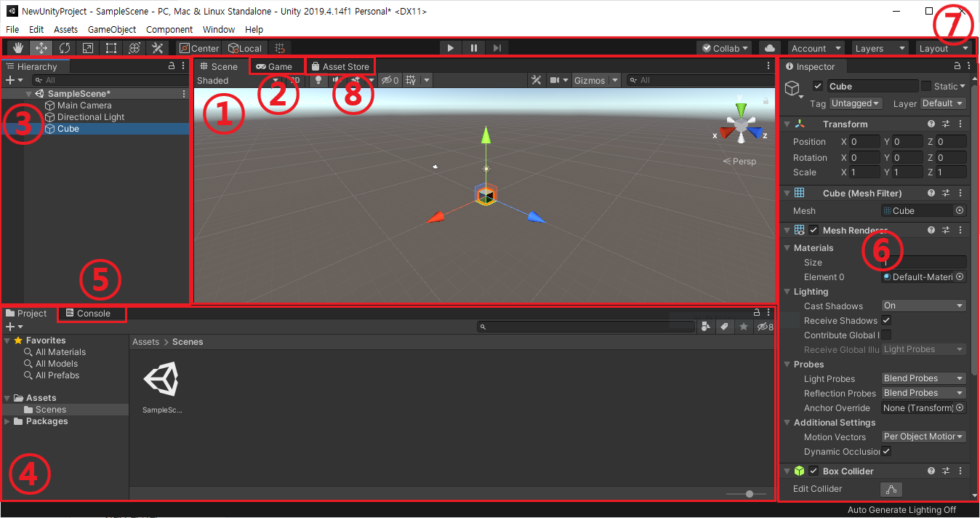The image size is (980, 518).
Task: Open Transform component help icon
Action: (931, 124)
